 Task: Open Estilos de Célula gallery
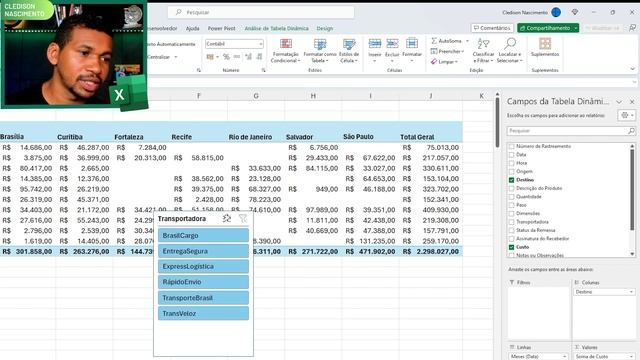click(x=349, y=51)
